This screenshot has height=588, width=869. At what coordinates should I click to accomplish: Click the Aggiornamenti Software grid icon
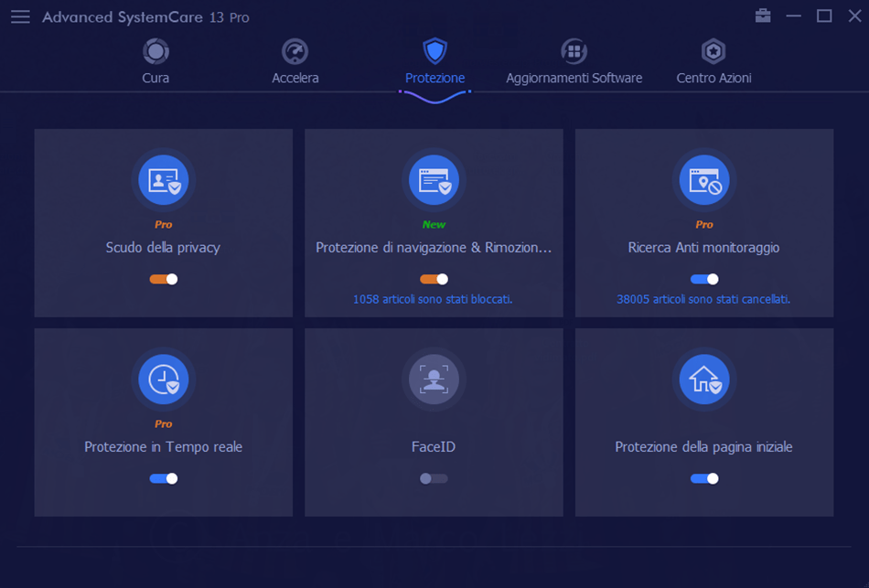click(574, 51)
